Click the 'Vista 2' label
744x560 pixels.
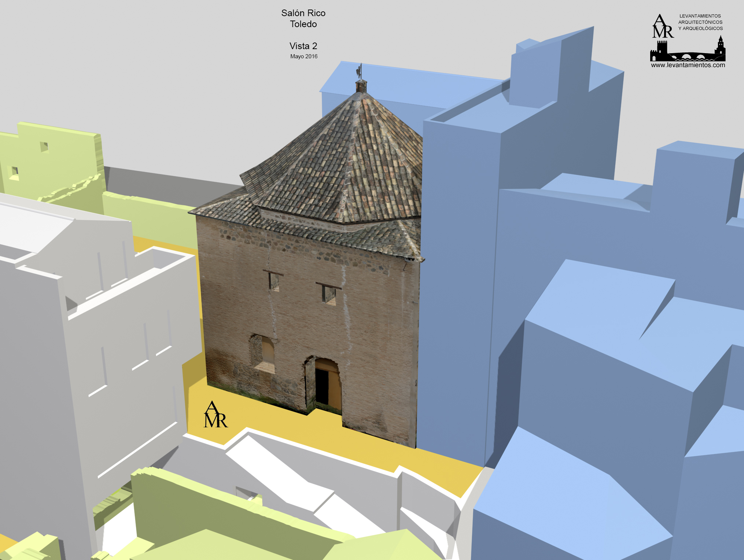303,46
